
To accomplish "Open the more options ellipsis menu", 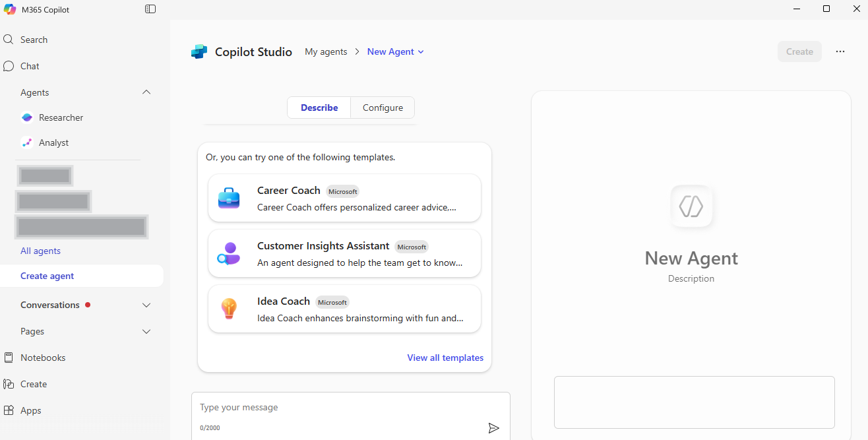I will 840,51.
